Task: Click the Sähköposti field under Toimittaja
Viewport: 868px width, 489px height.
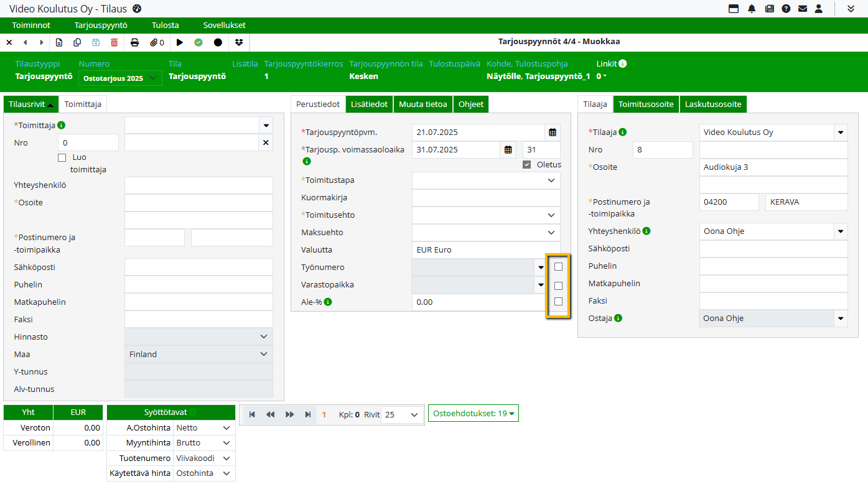Action: click(x=198, y=268)
